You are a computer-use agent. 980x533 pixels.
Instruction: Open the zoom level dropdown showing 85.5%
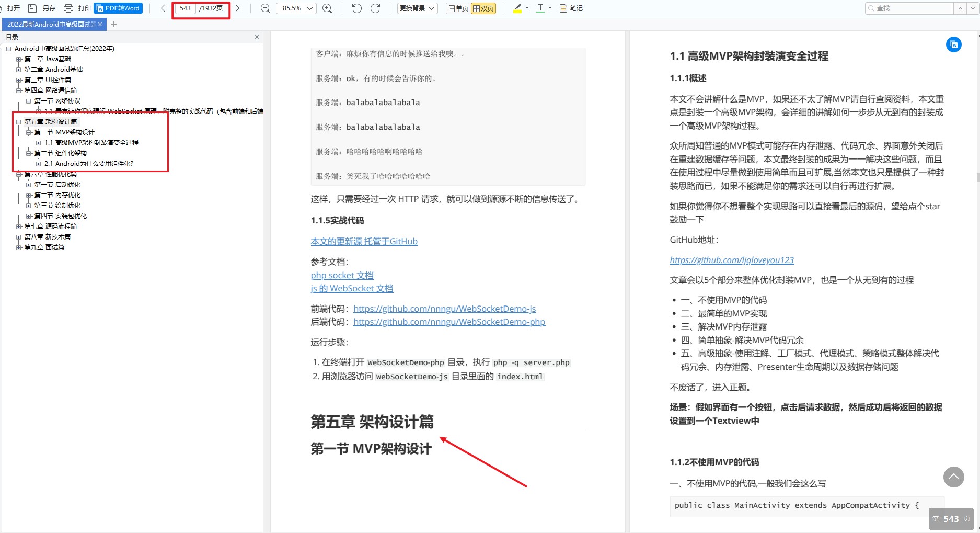296,8
